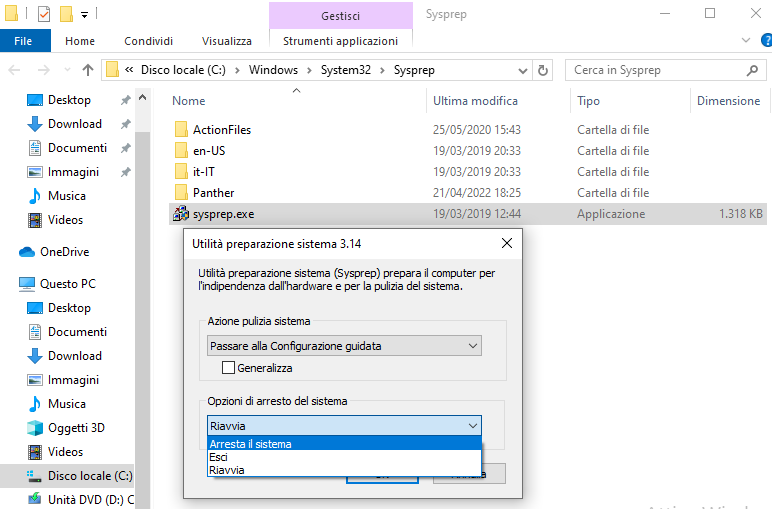Refresh the Sysprep folder view
The height and width of the screenshot is (509, 772).
click(x=543, y=70)
